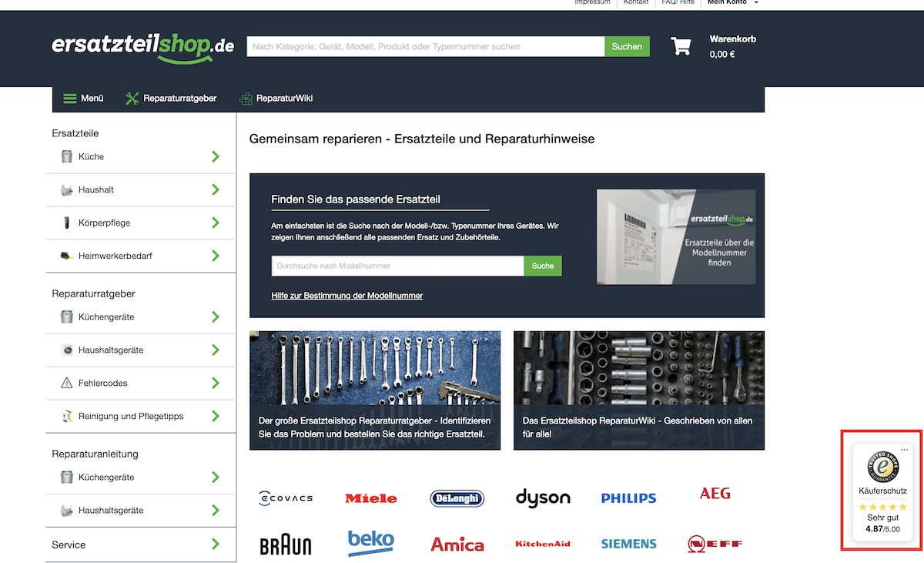Viewport: 924px width, 563px height.
Task: Expand the Reinigung und Pflegetipps chevron
Action: pyautogui.click(x=216, y=416)
